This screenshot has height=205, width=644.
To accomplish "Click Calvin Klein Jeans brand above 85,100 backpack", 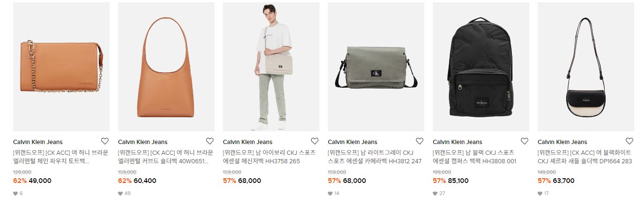I will (x=457, y=142).
